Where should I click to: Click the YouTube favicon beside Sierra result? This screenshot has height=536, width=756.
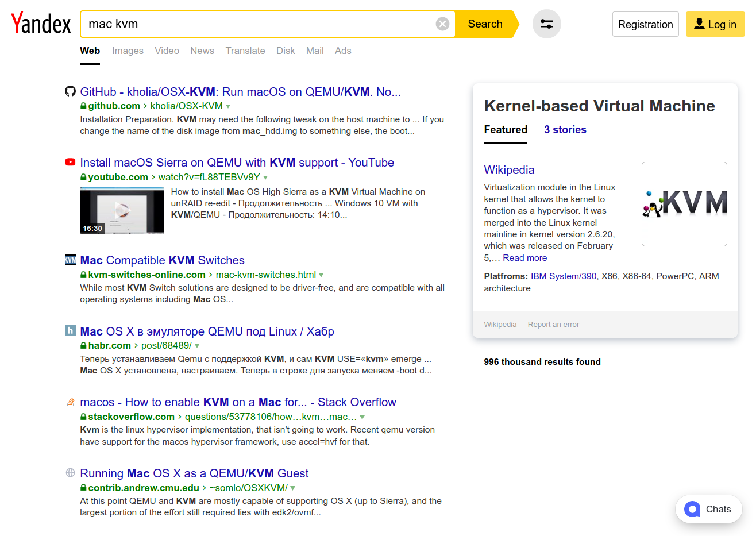(70, 162)
